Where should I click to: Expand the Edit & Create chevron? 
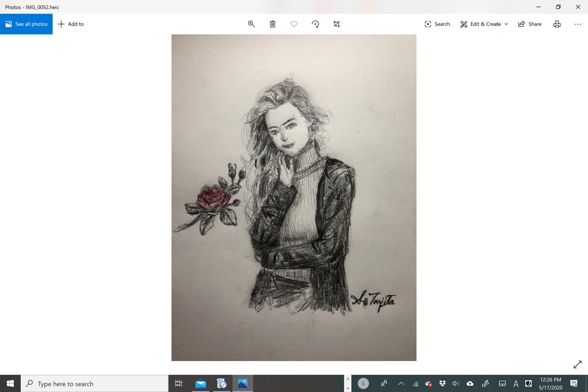tap(506, 24)
